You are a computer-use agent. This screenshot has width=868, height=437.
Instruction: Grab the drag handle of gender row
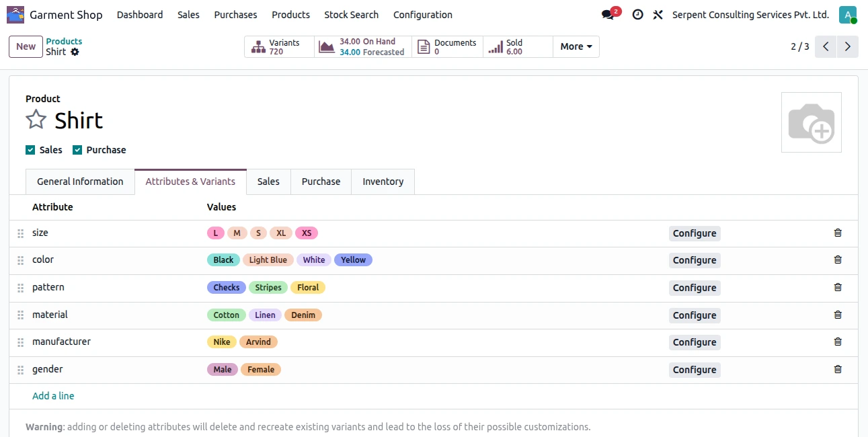[20, 370]
